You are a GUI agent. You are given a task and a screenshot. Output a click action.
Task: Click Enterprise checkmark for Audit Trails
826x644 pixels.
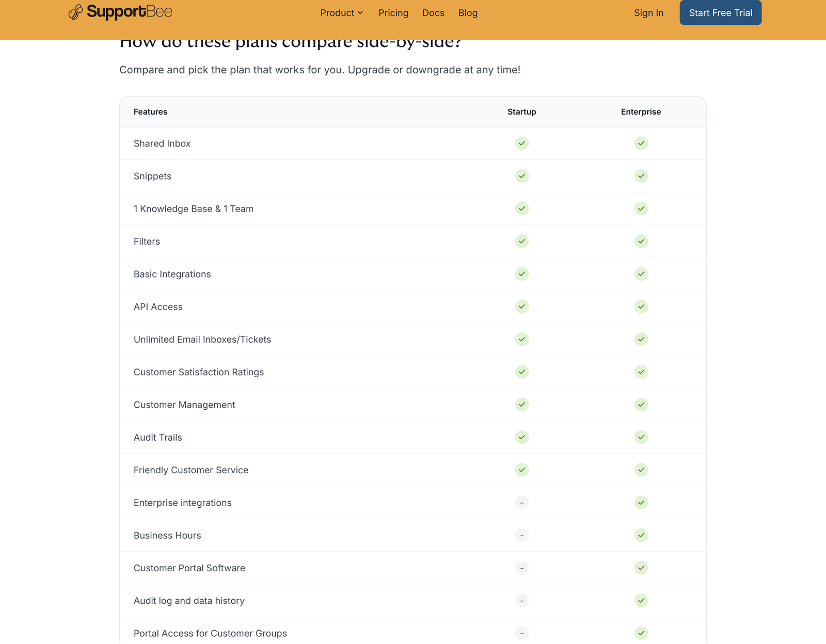click(x=641, y=437)
